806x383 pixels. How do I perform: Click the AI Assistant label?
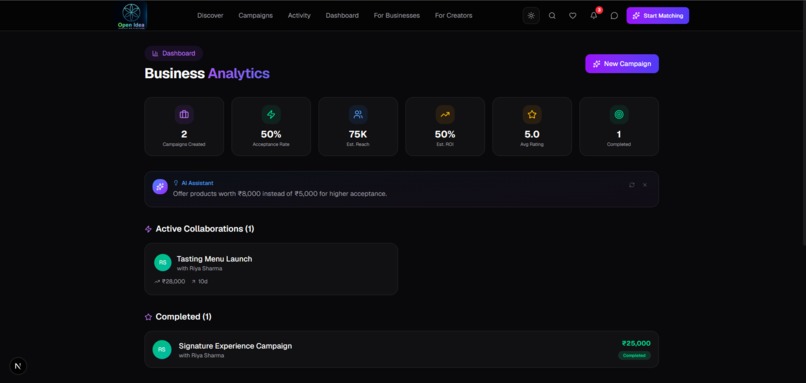[197, 183]
